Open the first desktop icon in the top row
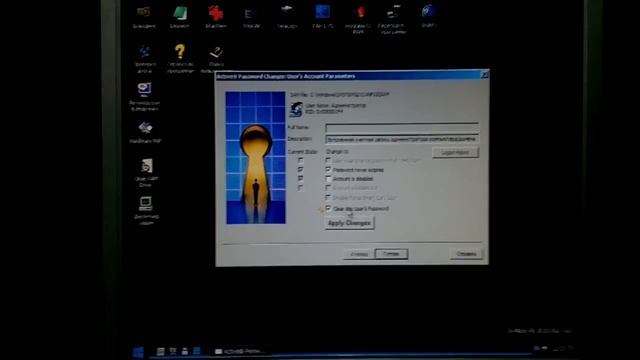 [x=143, y=13]
